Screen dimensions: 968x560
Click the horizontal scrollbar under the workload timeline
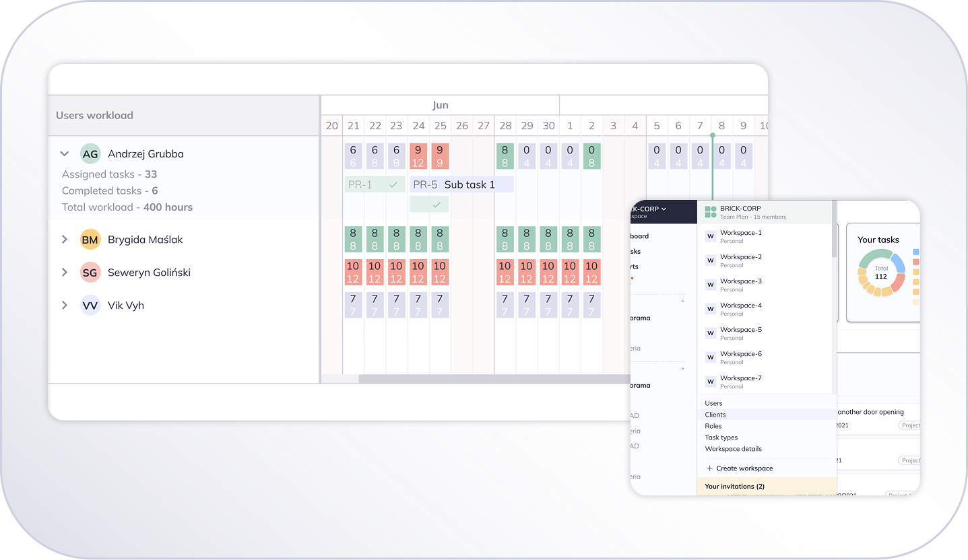click(493, 379)
